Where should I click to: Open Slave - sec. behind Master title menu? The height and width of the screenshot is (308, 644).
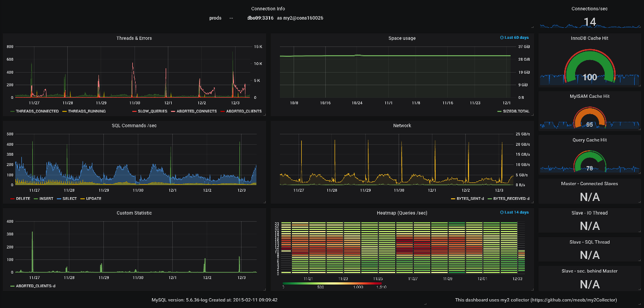pyautogui.click(x=589, y=271)
